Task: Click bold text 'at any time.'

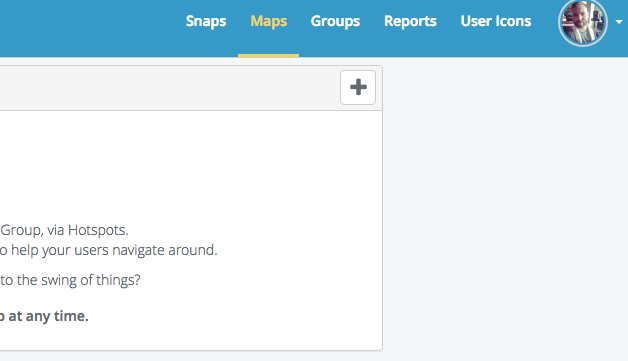Action: [x=48, y=316]
